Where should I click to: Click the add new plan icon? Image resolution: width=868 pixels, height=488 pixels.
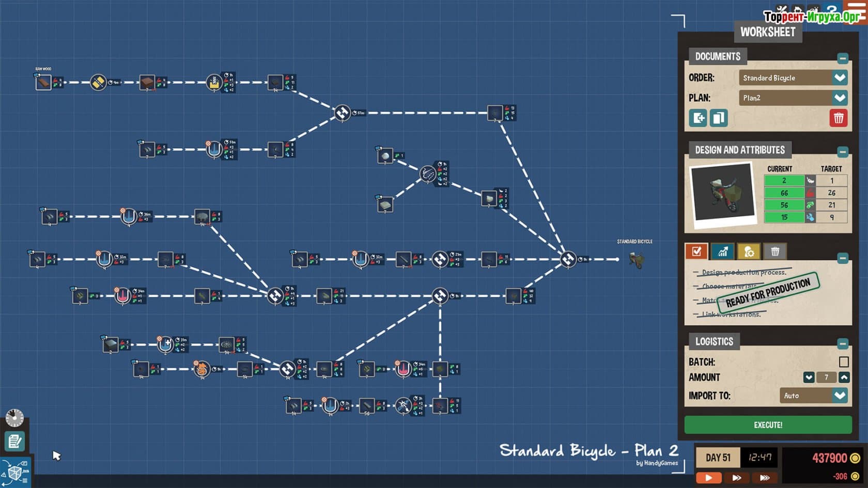[x=698, y=118]
